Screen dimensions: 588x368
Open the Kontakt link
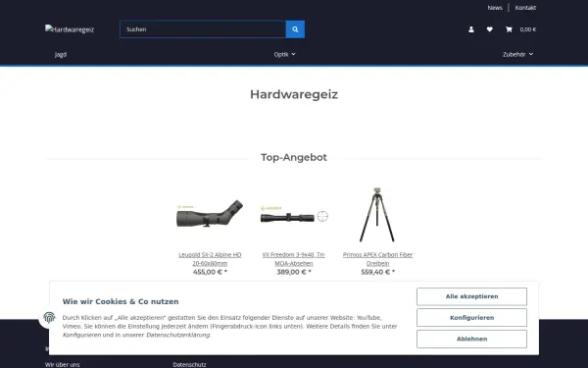[525, 8]
